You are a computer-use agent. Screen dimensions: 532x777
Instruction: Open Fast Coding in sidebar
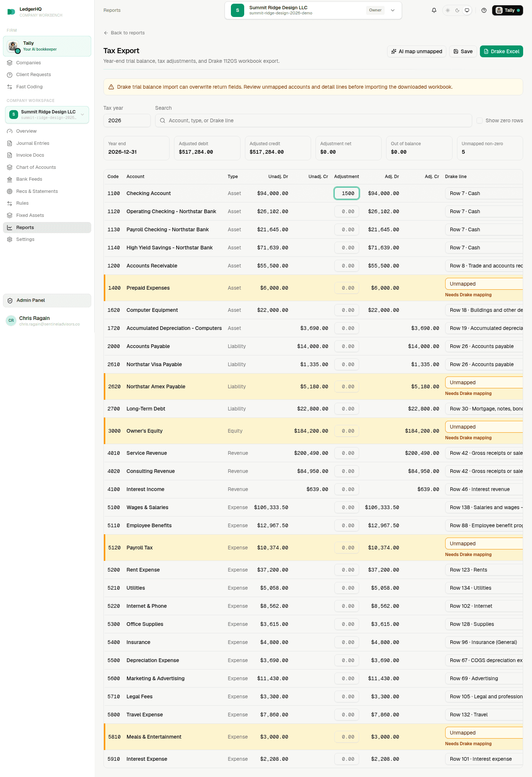tap(47, 87)
